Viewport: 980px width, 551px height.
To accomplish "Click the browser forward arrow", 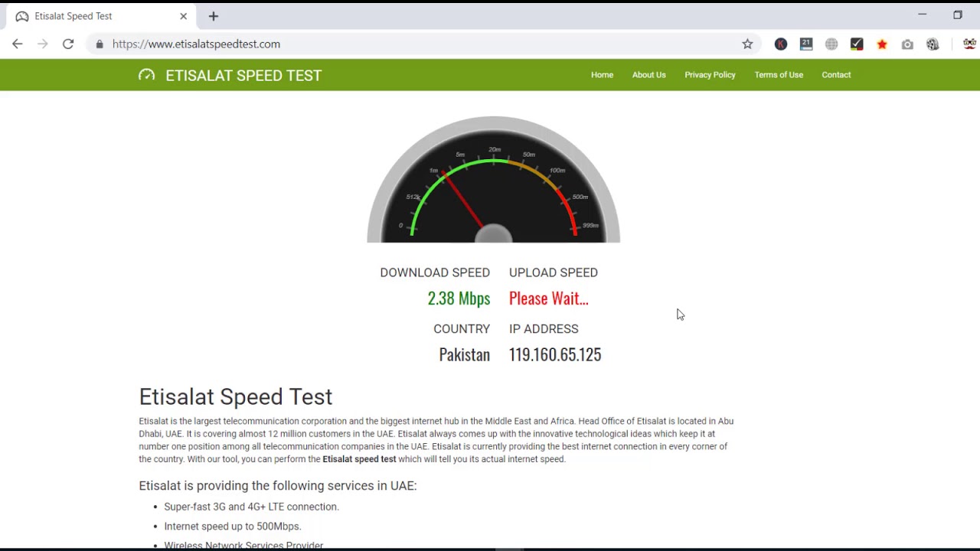I will click(42, 44).
